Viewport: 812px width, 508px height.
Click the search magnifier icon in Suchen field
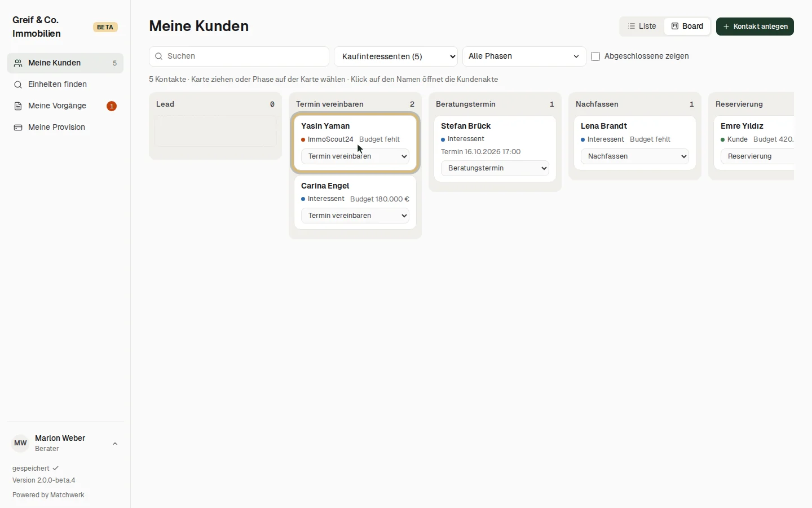[x=159, y=56]
